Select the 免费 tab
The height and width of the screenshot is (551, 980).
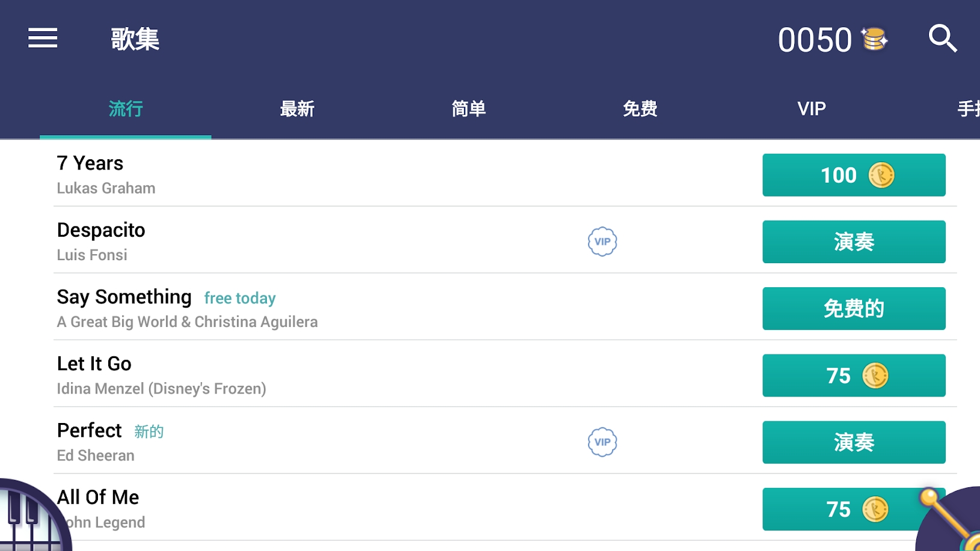click(640, 109)
